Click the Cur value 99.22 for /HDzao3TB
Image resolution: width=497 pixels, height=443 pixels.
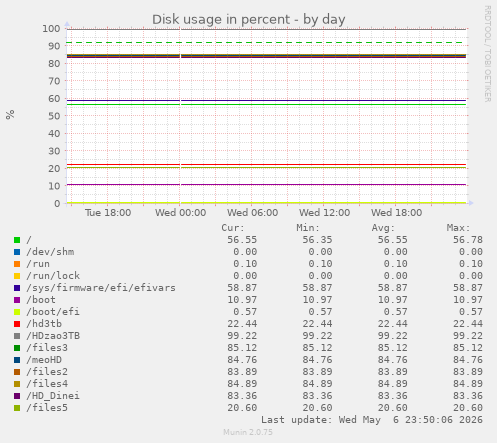click(x=242, y=336)
